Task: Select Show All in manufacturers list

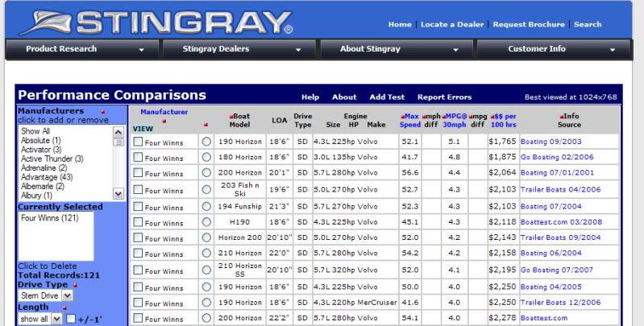Action: 35,131
